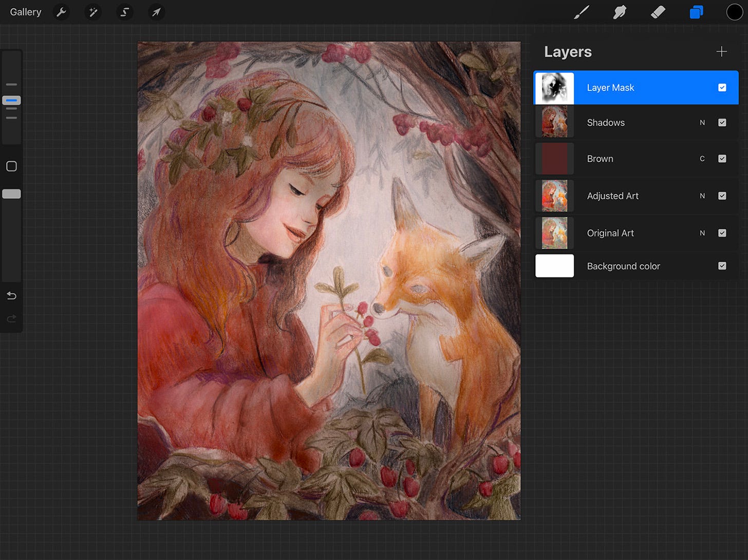Click the Adjusted Art layer thumbnail
This screenshot has height=560, width=748.
coord(554,196)
